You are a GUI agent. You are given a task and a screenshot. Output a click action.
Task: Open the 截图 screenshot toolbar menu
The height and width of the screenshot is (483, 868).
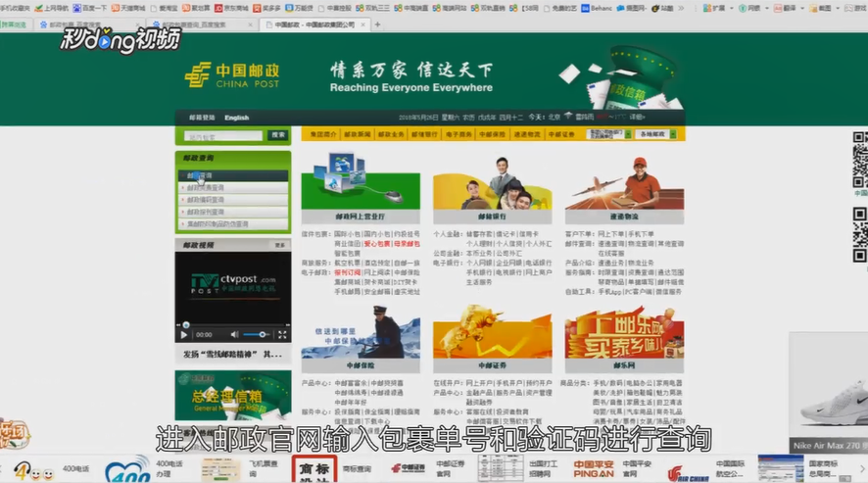(x=824, y=8)
